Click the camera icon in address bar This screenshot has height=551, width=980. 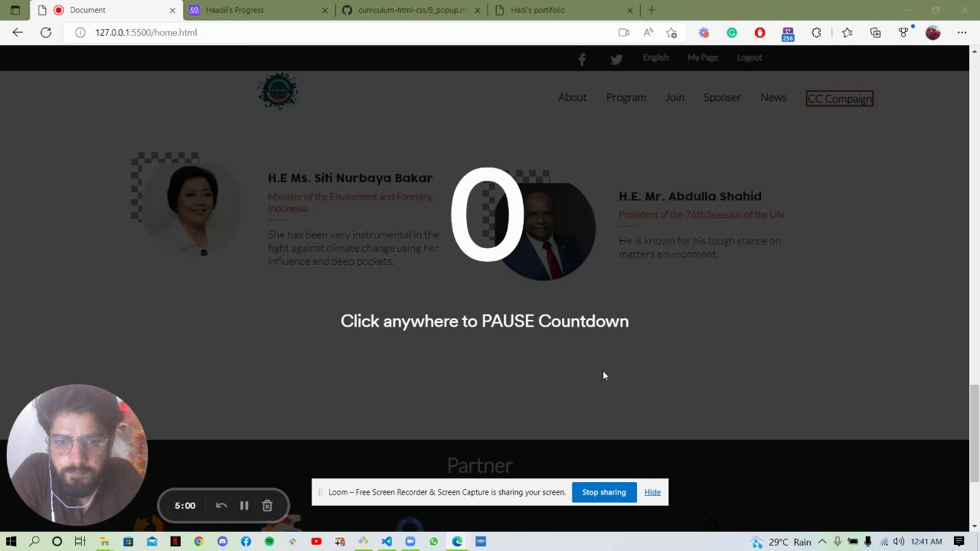pos(624,32)
